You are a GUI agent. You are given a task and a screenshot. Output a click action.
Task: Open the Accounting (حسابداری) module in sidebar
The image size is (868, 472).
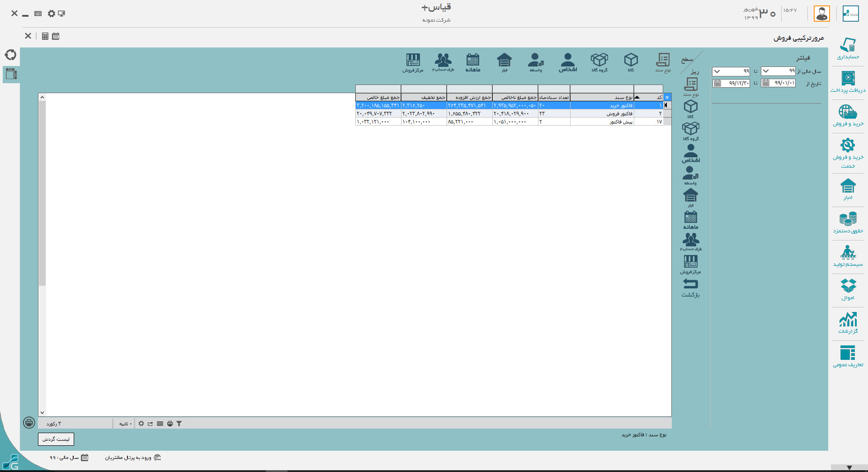pyautogui.click(x=848, y=48)
